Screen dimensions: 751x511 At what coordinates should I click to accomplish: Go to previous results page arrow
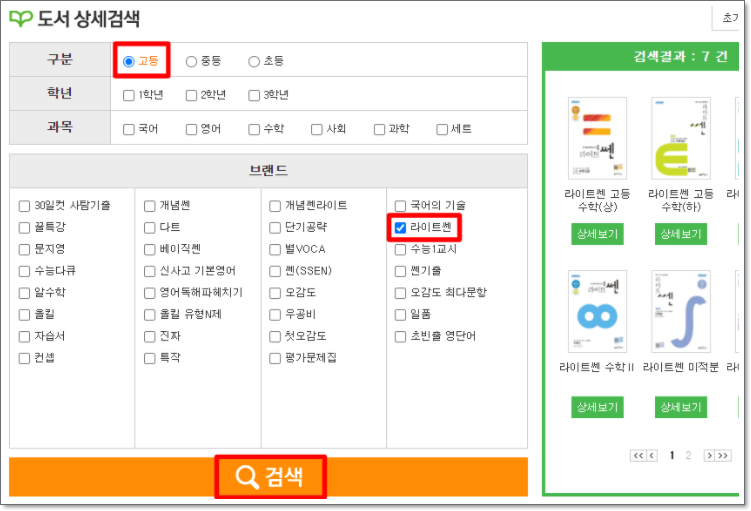pos(652,455)
